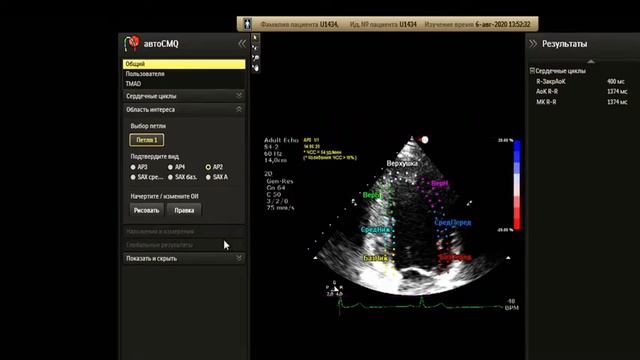Click the автоCMQ heart logo icon
This screenshot has width=640, height=360.
(x=132, y=43)
